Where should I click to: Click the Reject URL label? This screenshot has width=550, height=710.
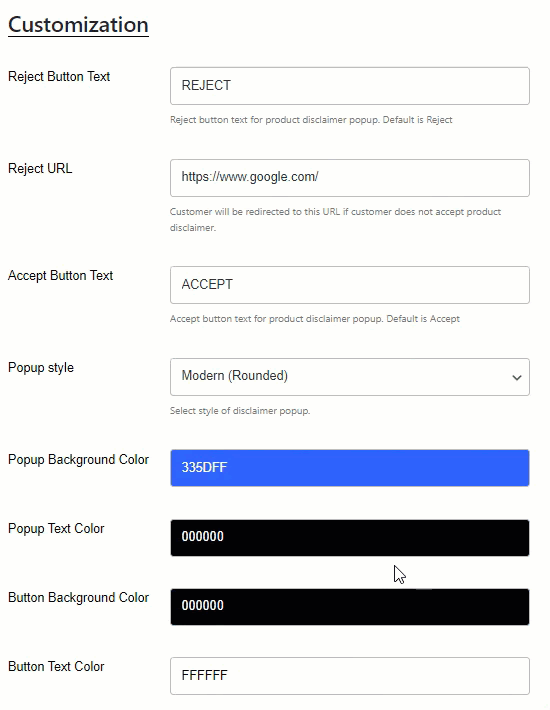click(40, 168)
